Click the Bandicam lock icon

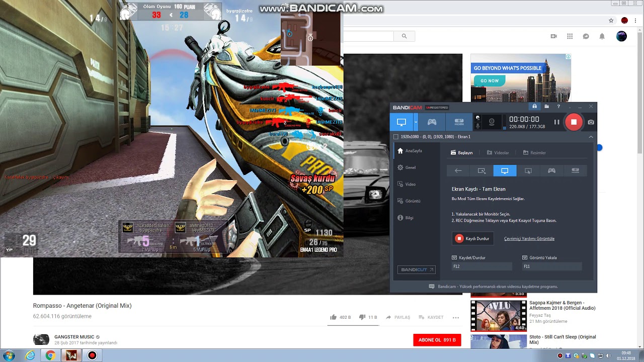pos(534,107)
